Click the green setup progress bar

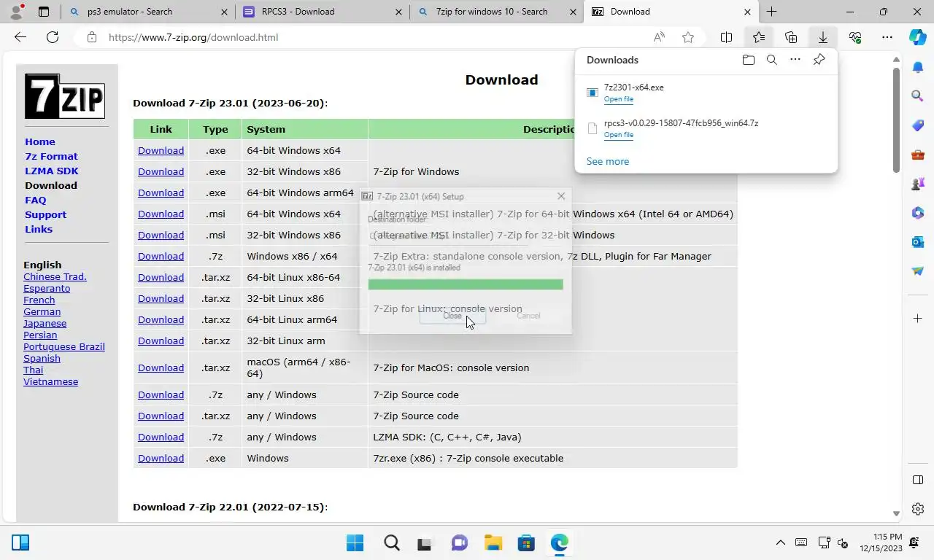click(466, 284)
